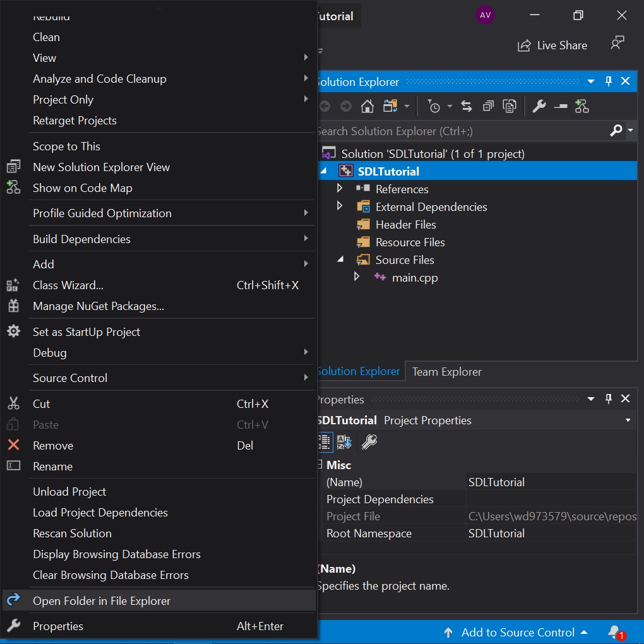Open the Switch Views dropdown arrow

(x=407, y=106)
